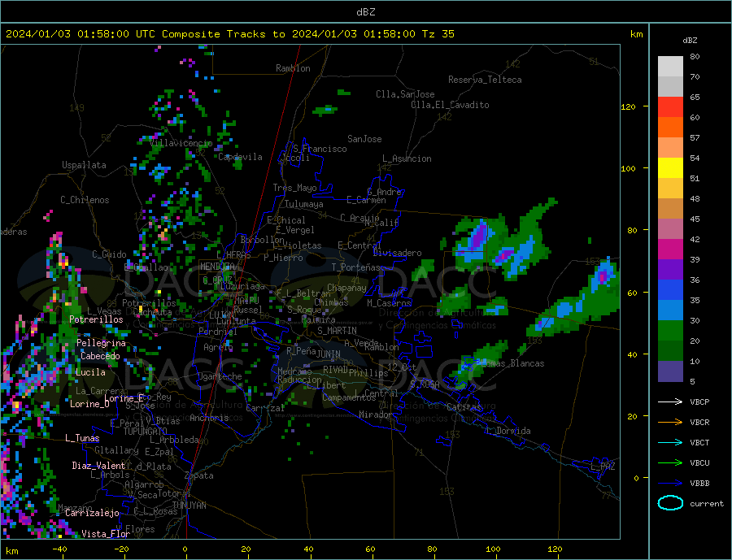This screenshot has width=732, height=560.
Task: Click the 'Ugarteche' map label
Action: [x=220, y=376]
